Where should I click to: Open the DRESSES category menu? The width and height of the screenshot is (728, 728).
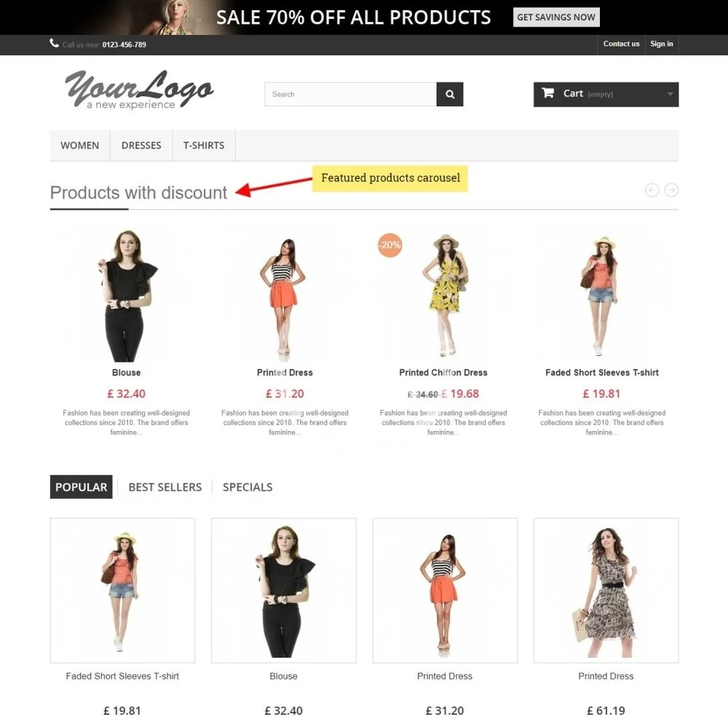coord(141,146)
